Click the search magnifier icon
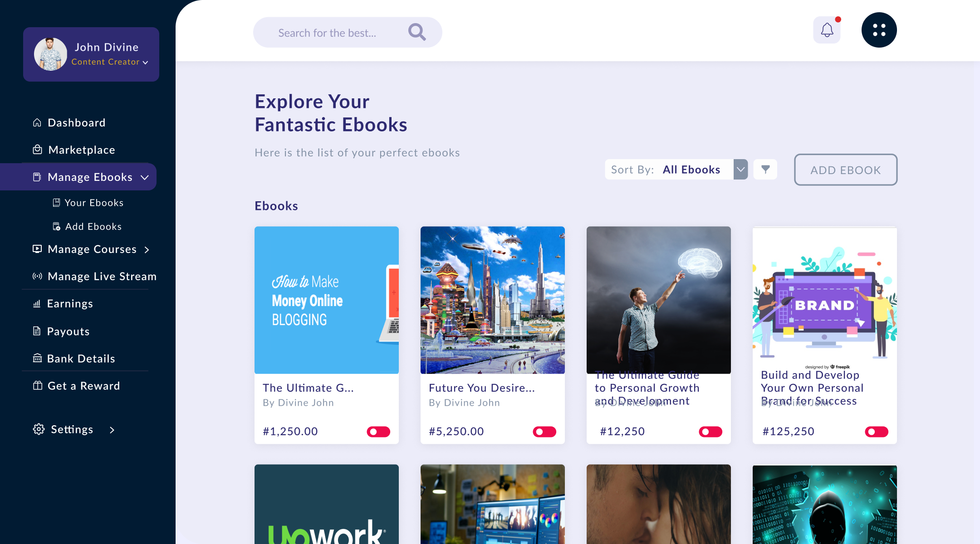Viewport: 980px width, 544px height. point(416,32)
